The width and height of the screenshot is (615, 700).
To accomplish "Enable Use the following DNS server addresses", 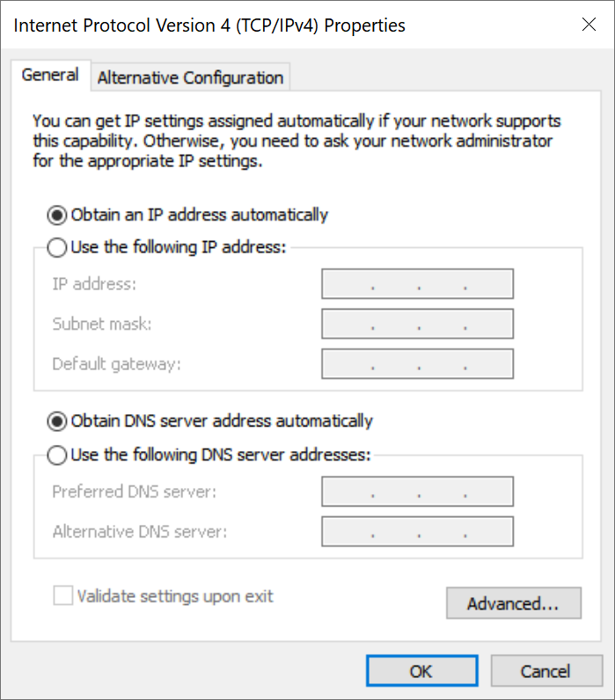I will [x=58, y=456].
